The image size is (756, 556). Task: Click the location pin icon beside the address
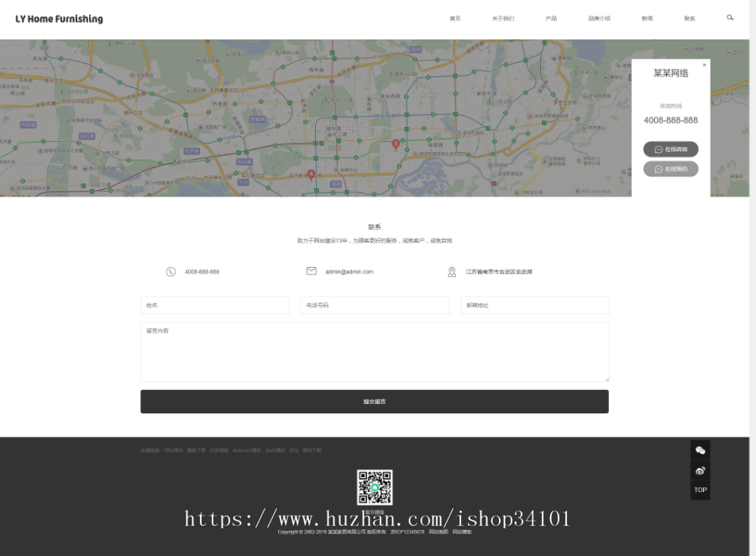pos(452,271)
